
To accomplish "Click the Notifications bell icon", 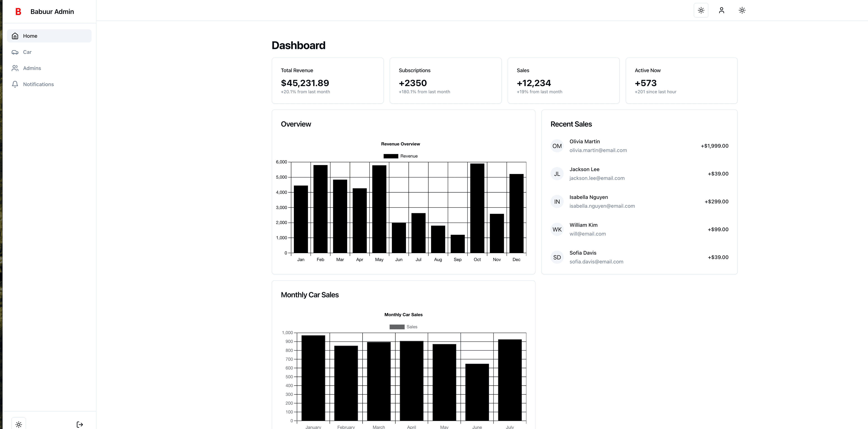I will [15, 84].
